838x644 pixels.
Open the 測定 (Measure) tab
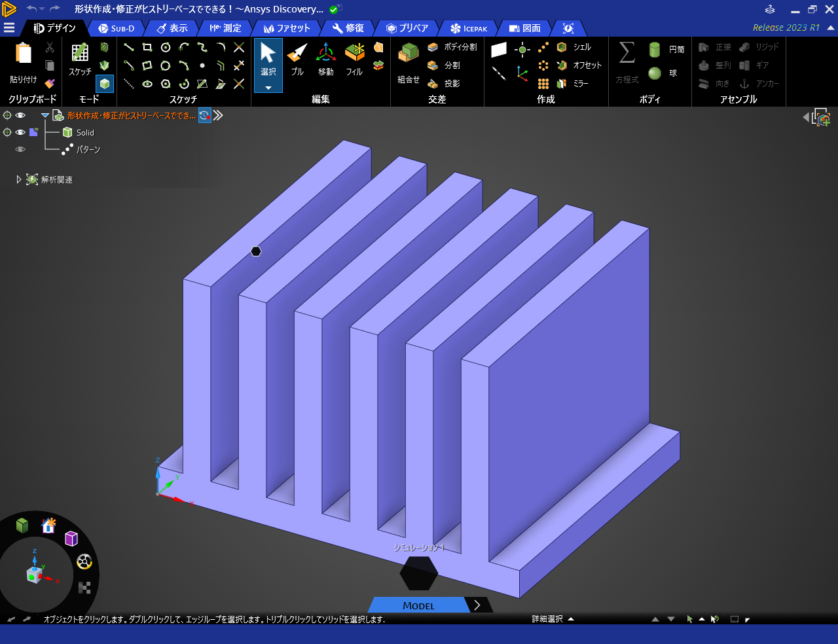226,28
